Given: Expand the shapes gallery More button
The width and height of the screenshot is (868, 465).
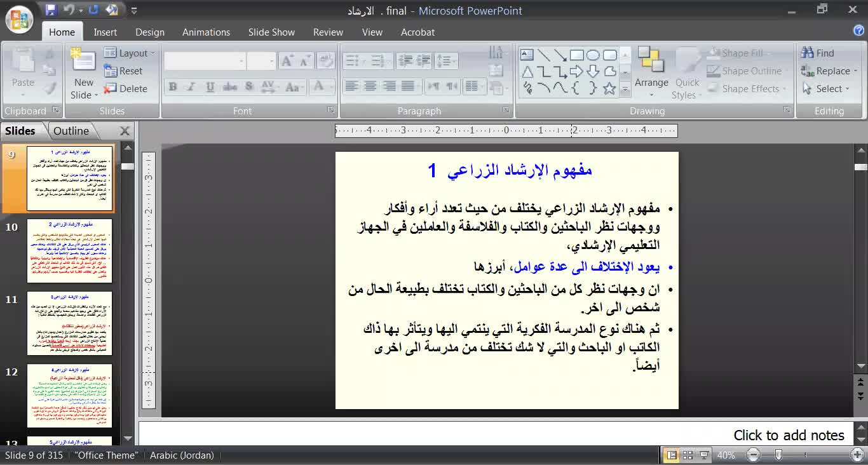Looking at the screenshot, I should (x=625, y=91).
